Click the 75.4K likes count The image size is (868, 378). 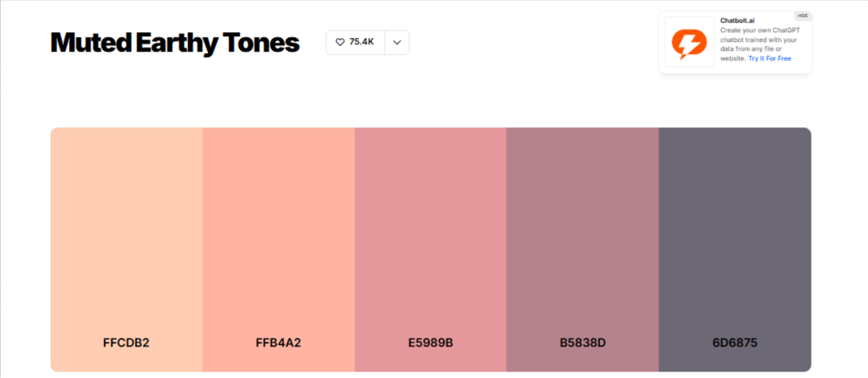pyautogui.click(x=361, y=42)
